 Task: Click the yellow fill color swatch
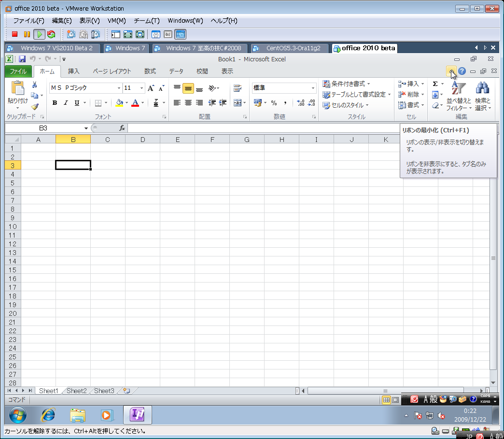119,103
